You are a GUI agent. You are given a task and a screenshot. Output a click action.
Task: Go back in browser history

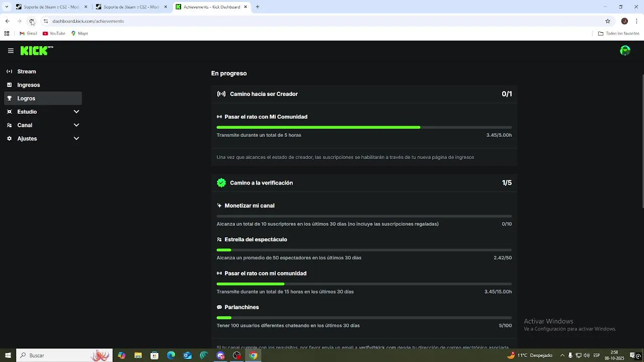(7, 21)
